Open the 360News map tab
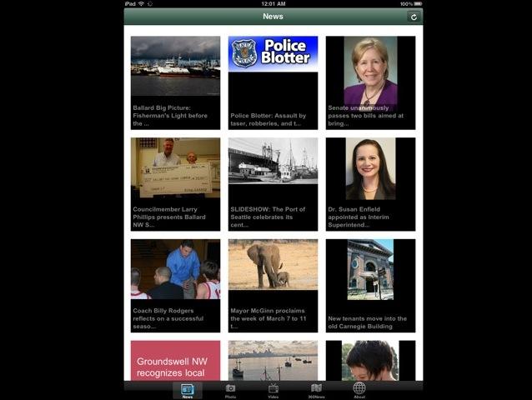Viewport: 532px width, 400px height. tap(316, 391)
